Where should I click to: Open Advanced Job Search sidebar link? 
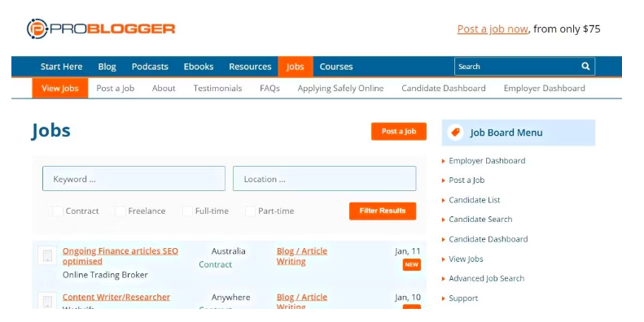click(487, 278)
